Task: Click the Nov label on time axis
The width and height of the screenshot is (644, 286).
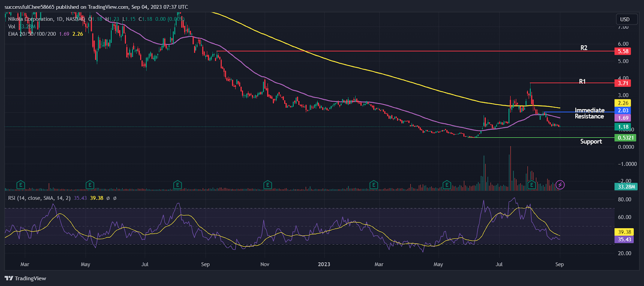Action: 265,264
